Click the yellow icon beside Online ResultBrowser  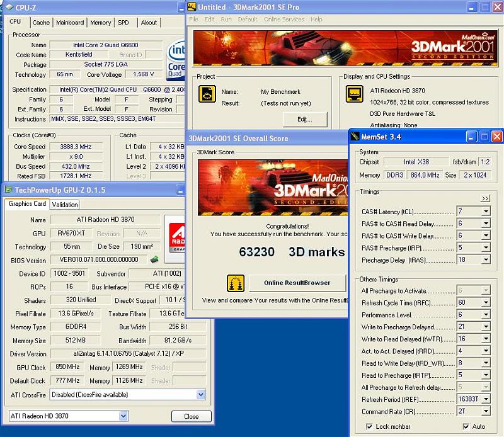click(236, 283)
